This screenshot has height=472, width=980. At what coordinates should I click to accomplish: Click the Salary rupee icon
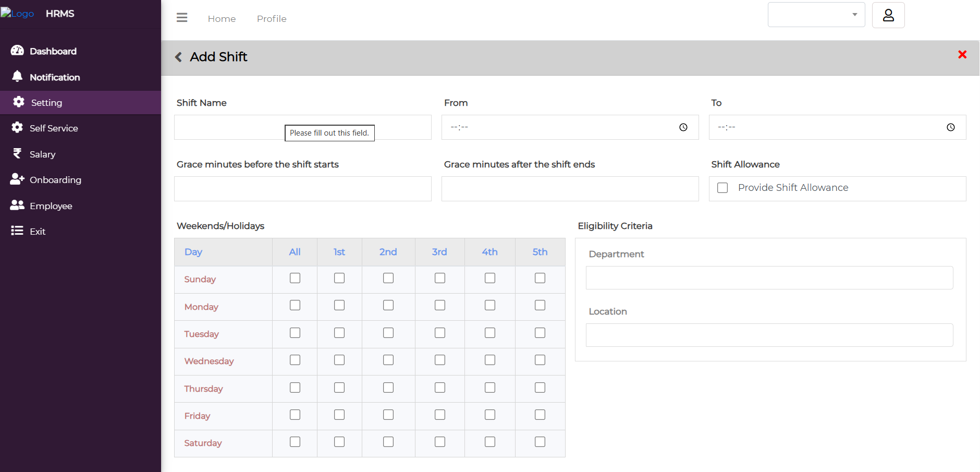17,154
